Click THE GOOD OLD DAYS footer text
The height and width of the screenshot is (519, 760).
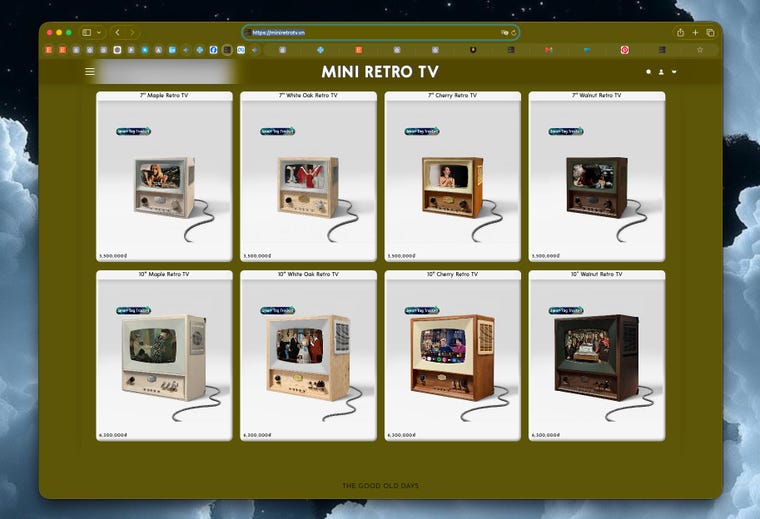tap(380, 486)
